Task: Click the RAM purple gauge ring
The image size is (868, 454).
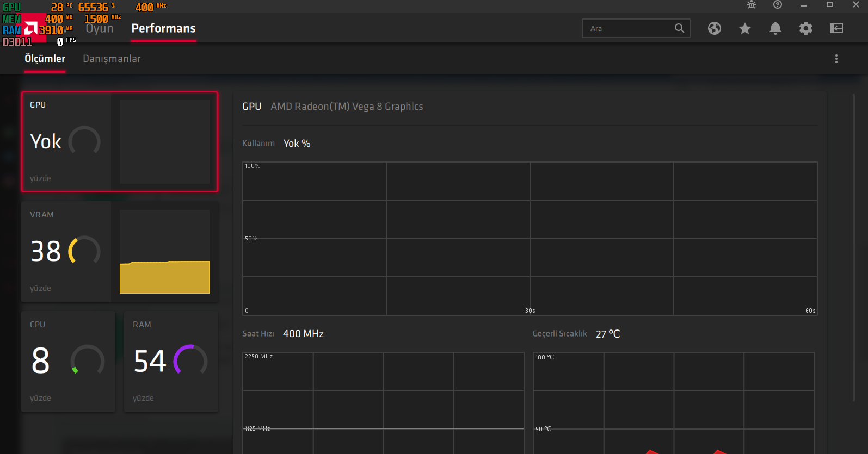Action: pyautogui.click(x=190, y=360)
